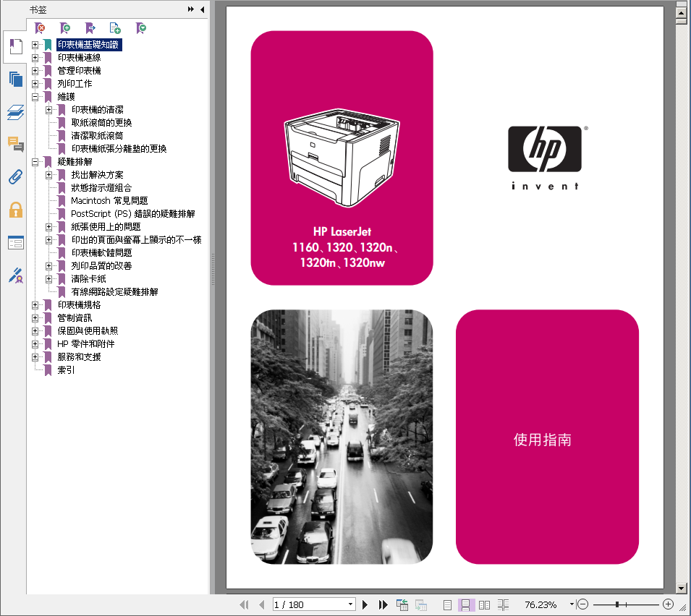Expand the 印表機基礎知識 bookmark
The image size is (691, 616).
(x=35, y=45)
